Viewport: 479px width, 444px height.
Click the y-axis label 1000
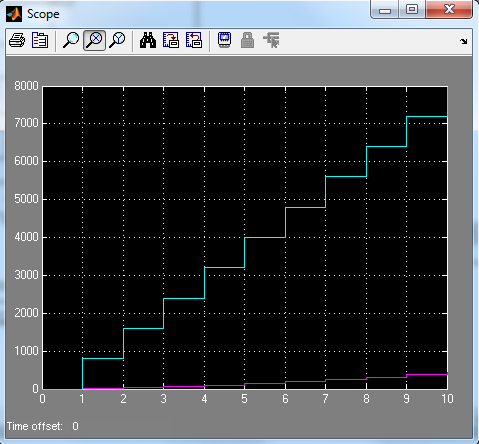pyautogui.click(x=26, y=351)
